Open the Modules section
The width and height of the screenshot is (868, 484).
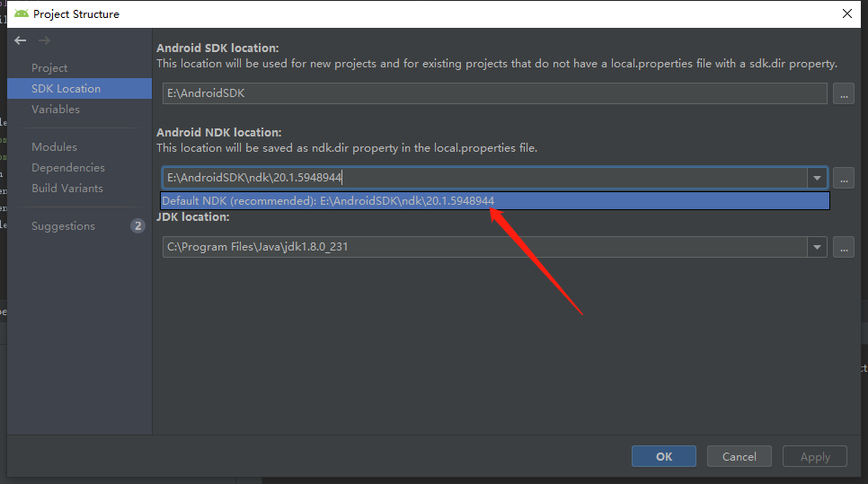pyautogui.click(x=54, y=147)
